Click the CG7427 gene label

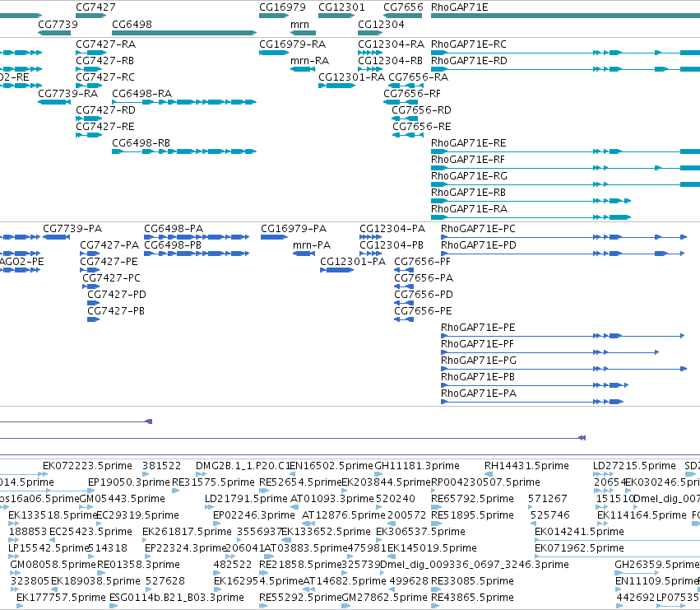(95, 7)
